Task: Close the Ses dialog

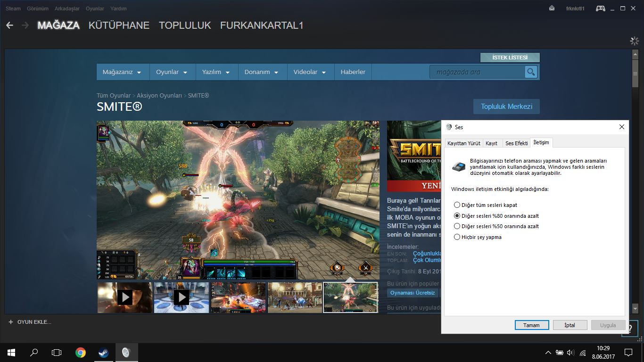Action: 621,127
